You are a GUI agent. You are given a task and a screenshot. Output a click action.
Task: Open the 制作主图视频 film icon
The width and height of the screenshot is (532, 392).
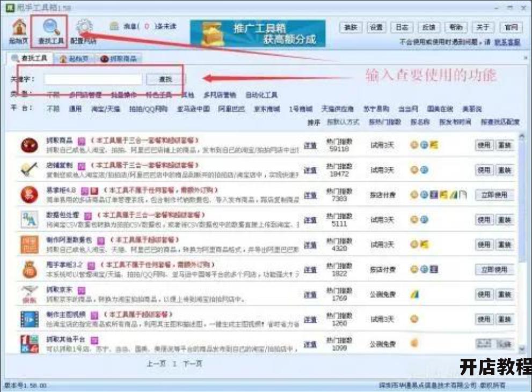click(29, 319)
